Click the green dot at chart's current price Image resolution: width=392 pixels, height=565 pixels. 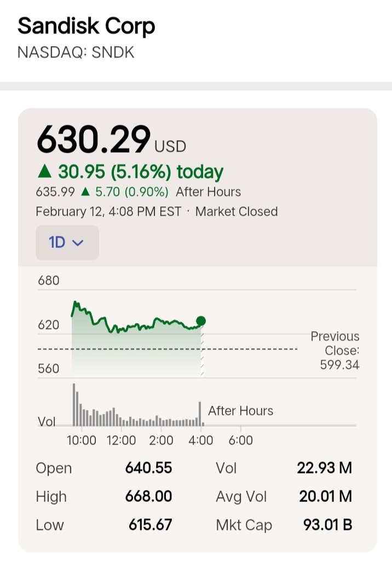point(201,321)
